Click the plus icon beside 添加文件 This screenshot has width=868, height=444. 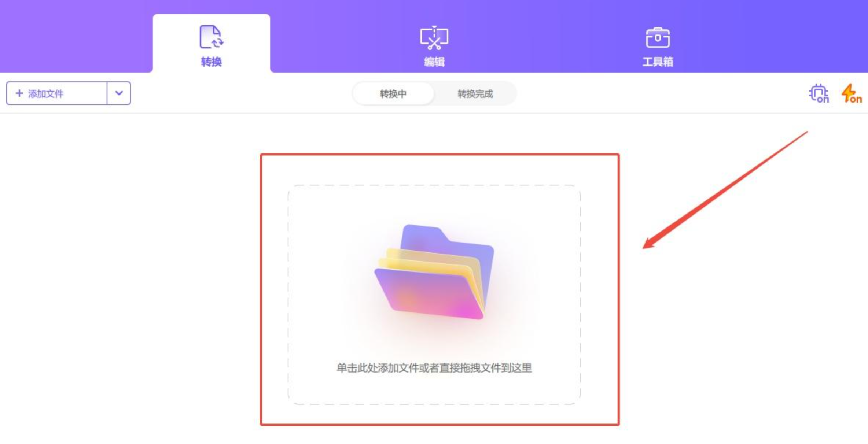click(19, 93)
